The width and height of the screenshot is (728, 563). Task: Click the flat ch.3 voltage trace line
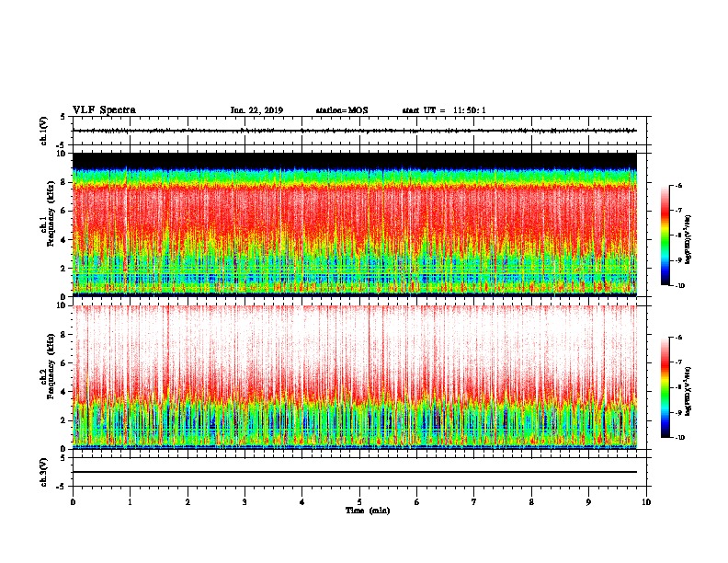(x=355, y=472)
